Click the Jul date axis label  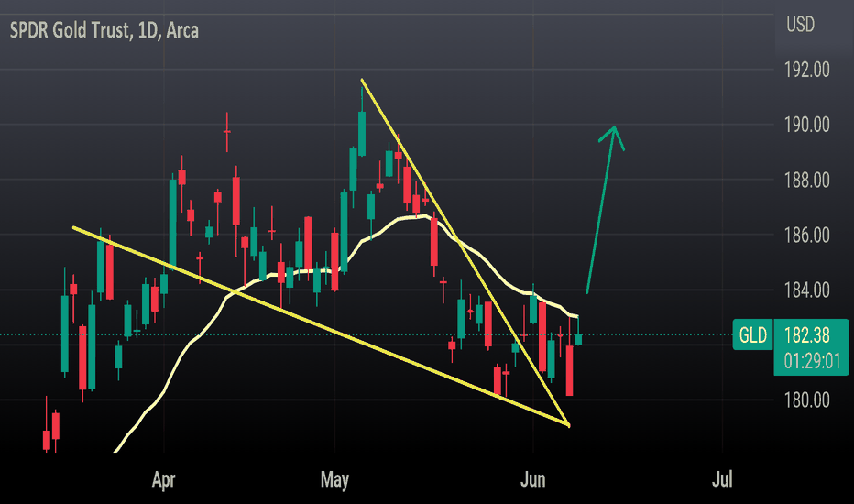click(x=722, y=479)
